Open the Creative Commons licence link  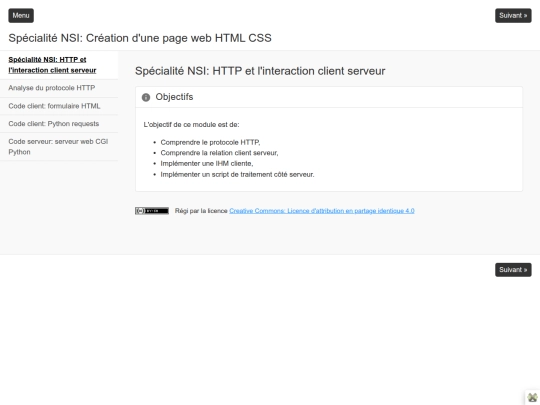(x=322, y=211)
